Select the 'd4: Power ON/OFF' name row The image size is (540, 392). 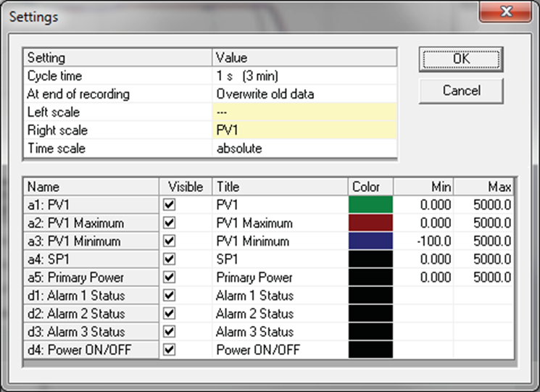[91, 350]
